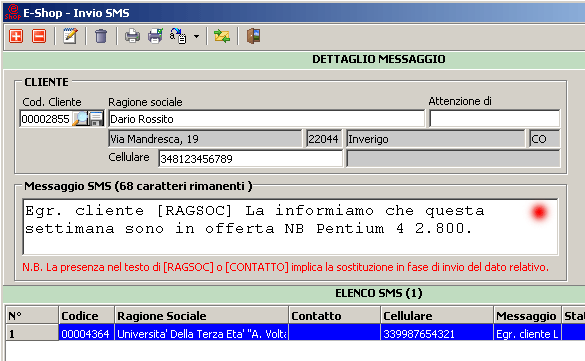The image size is (585, 361).
Task: Click the Messaggio column header
Action: 528,316
